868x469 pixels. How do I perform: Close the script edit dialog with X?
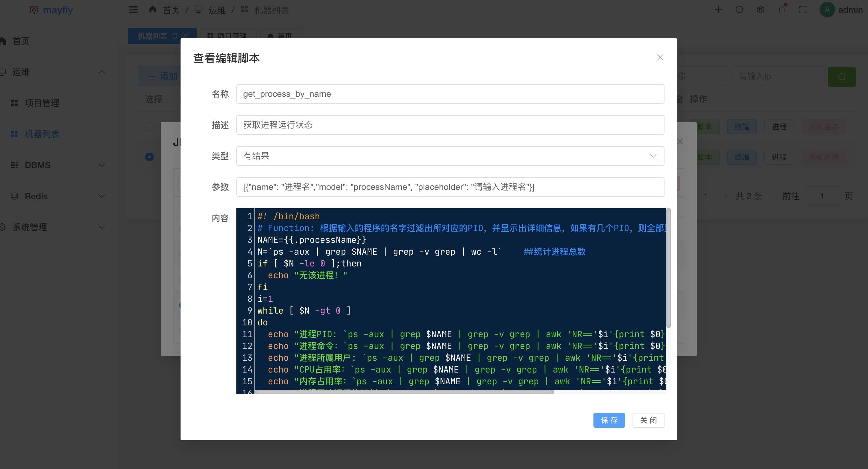click(x=660, y=58)
